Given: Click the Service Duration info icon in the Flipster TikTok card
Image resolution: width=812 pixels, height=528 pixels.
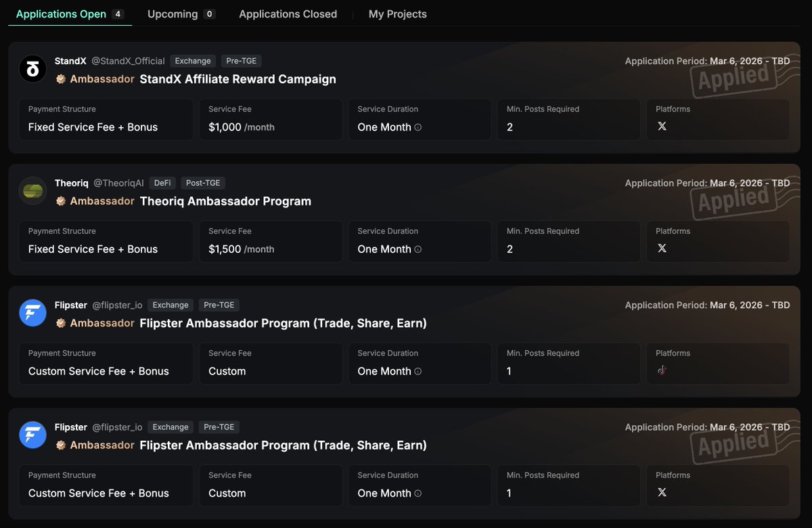Looking at the screenshot, I should (x=418, y=371).
